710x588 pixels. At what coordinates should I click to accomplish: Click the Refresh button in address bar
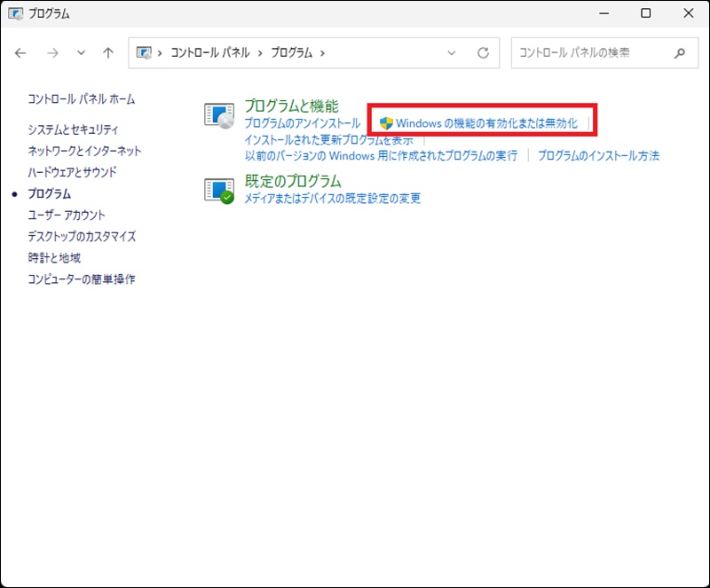pyautogui.click(x=483, y=53)
